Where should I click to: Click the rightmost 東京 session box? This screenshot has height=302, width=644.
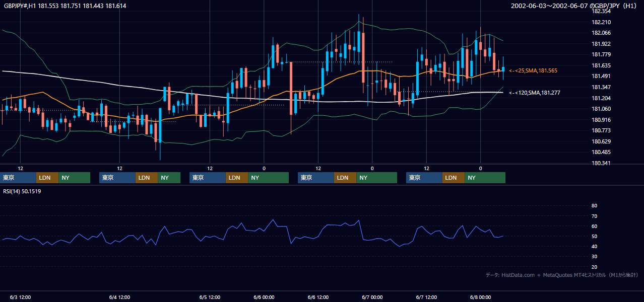click(424, 178)
